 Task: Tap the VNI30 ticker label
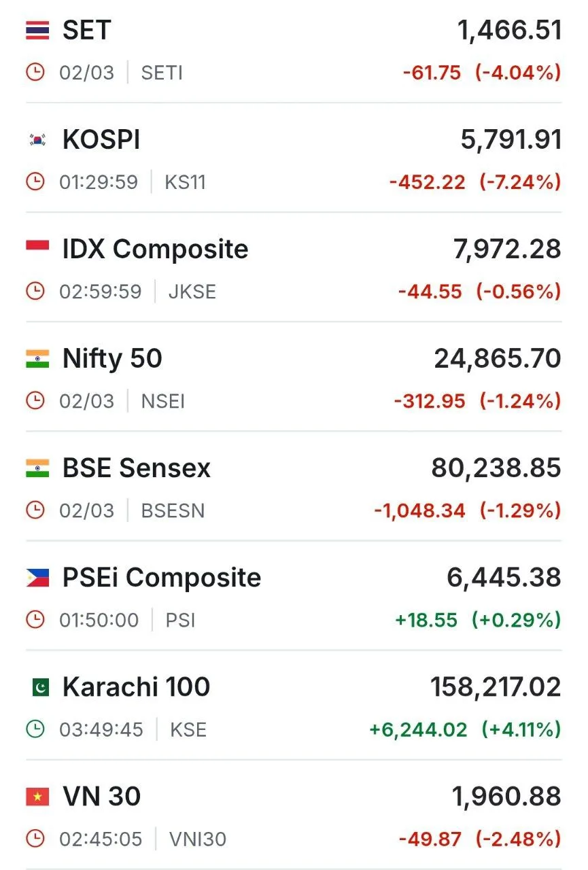[197, 839]
